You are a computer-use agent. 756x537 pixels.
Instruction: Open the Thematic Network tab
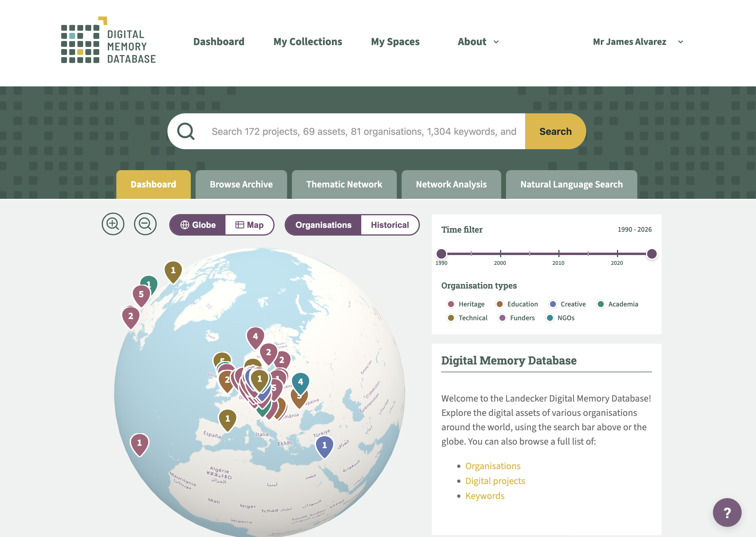(344, 184)
